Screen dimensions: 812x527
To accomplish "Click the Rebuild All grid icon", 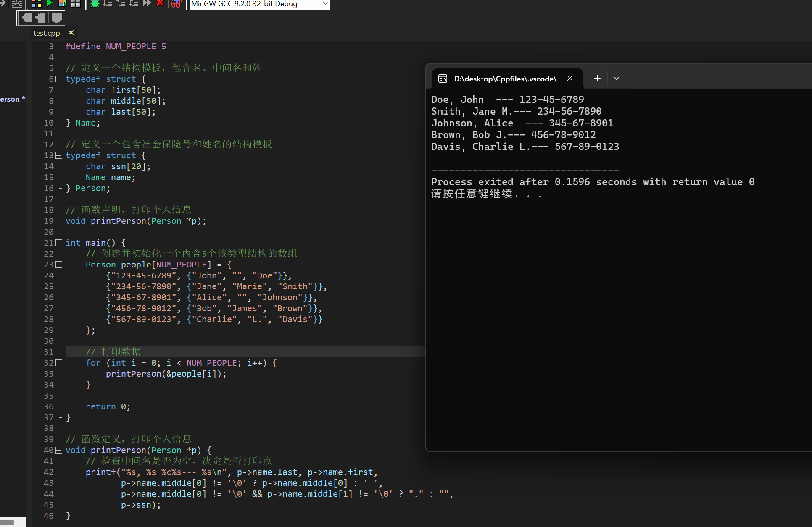I will tap(76, 4).
